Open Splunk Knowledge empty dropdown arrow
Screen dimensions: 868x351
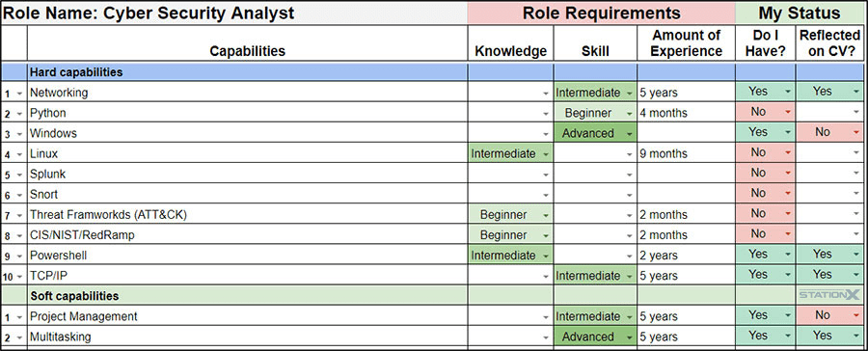tap(546, 175)
